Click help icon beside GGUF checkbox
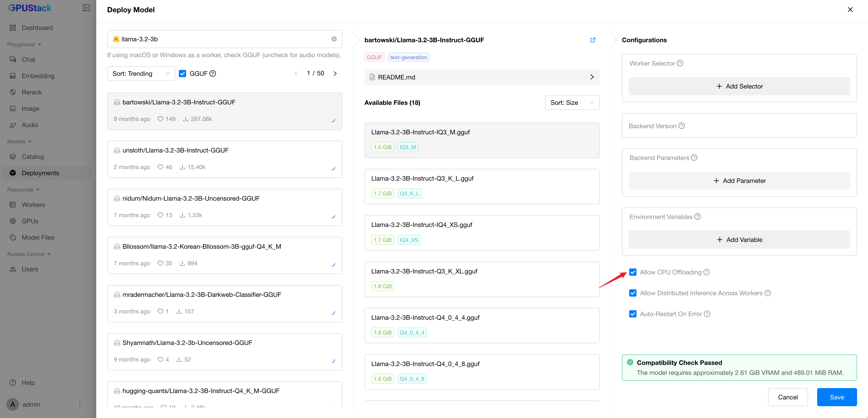Screen dimensions: 868x418 click(213, 74)
